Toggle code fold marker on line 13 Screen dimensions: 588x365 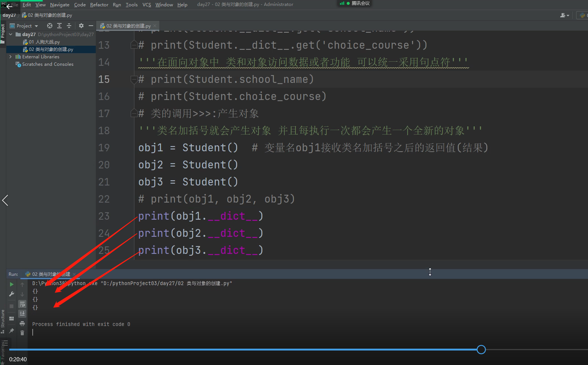[x=134, y=45]
